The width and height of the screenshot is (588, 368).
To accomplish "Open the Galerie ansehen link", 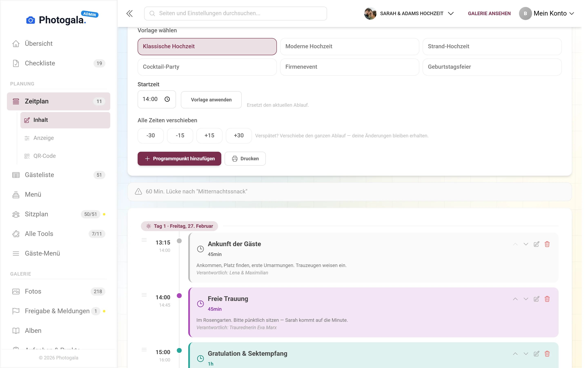I will pos(489,13).
